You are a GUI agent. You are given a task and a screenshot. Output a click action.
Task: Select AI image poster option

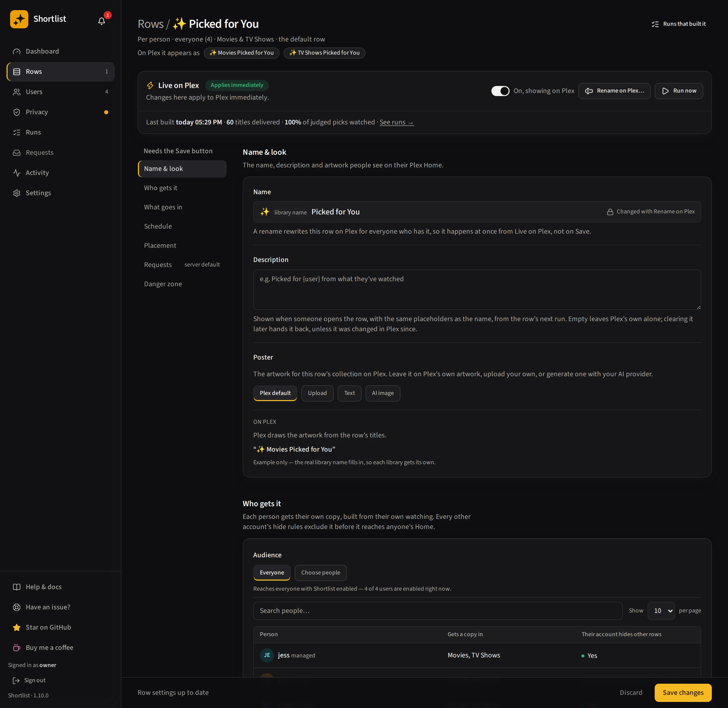click(383, 393)
